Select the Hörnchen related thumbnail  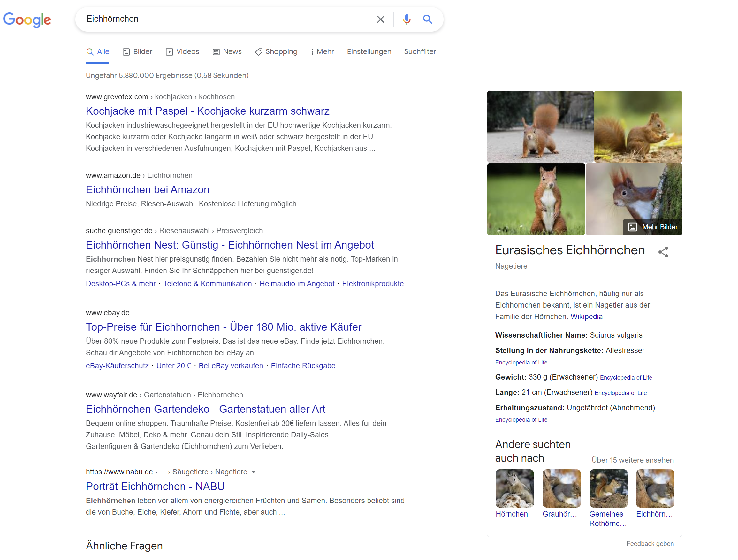[x=514, y=488]
